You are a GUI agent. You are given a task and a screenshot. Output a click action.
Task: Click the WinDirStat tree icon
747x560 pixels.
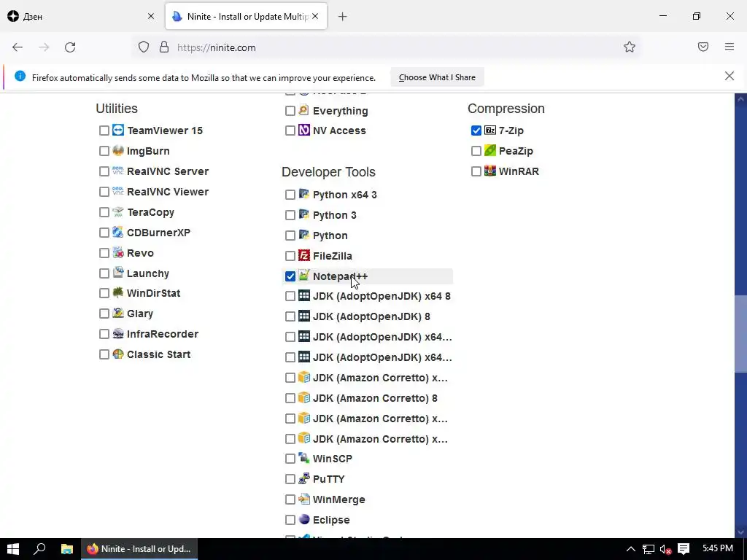(x=118, y=293)
